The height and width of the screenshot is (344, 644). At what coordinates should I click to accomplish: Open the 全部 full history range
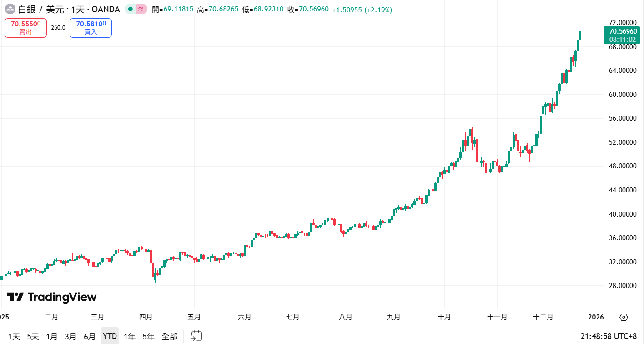(x=171, y=336)
